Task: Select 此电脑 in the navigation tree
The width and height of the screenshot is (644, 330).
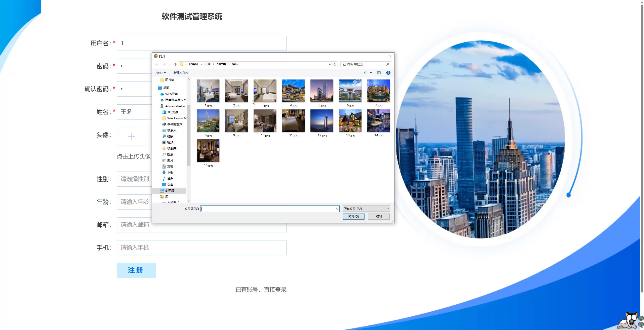Action: tap(170, 191)
